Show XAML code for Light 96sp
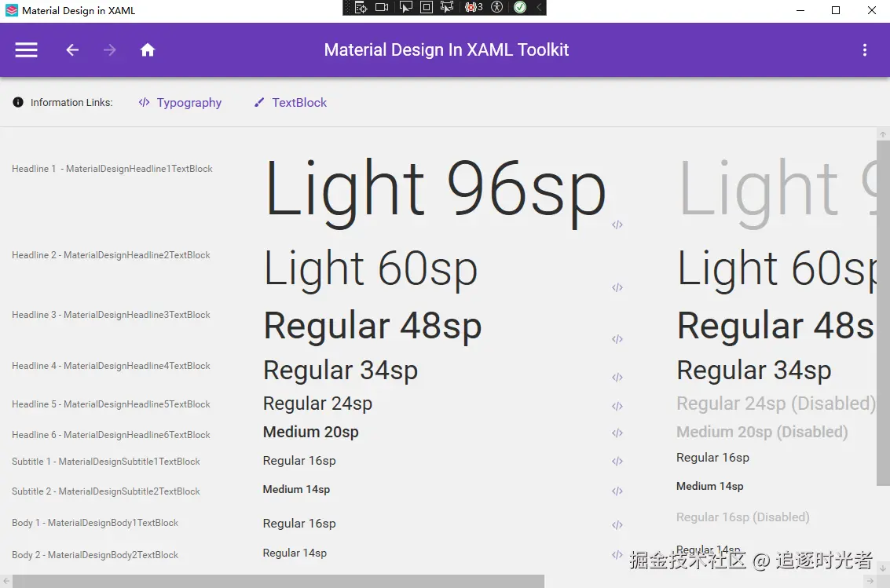The height and width of the screenshot is (588, 890). [617, 225]
